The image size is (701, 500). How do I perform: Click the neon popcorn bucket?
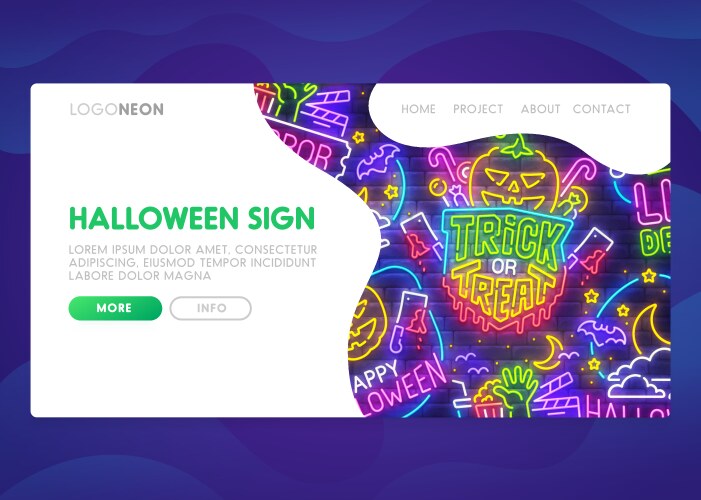coord(487,400)
